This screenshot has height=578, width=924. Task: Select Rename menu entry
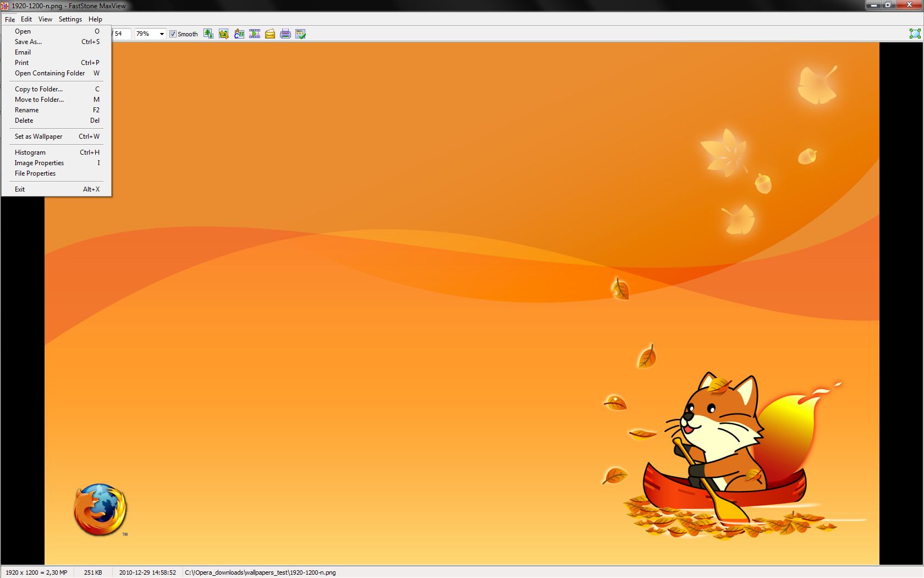pos(56,110)
